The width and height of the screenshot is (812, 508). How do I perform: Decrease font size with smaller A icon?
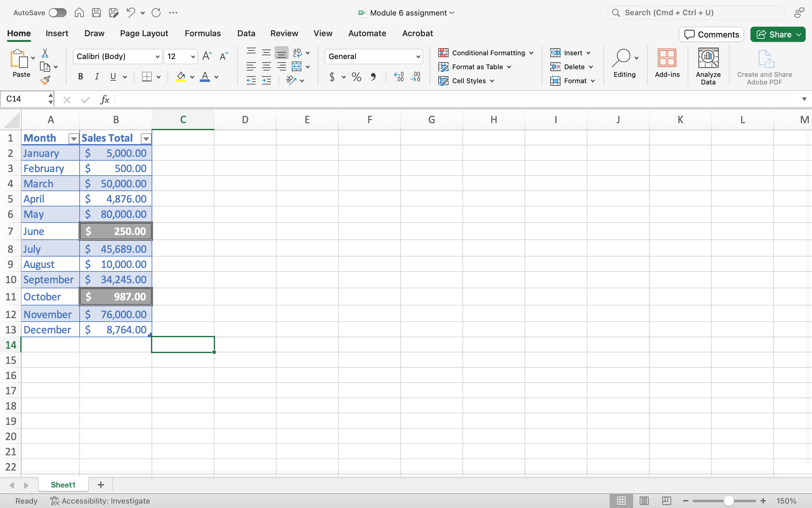(224, 56)
